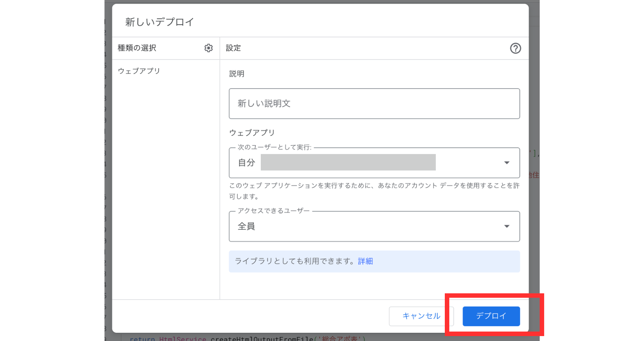Viewport: 644px width, 341px height.
Task: Click the blue デプロイ button
Action: pyautogui.click(x=491, y=316)
